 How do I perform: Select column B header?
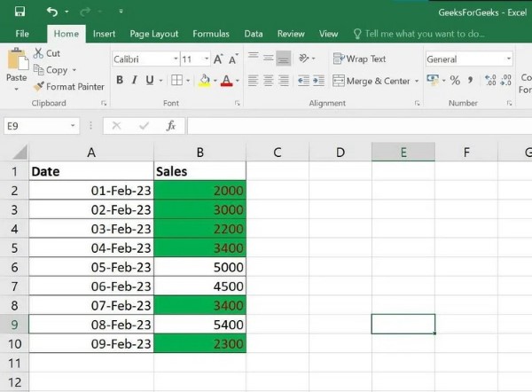(199, 152)
